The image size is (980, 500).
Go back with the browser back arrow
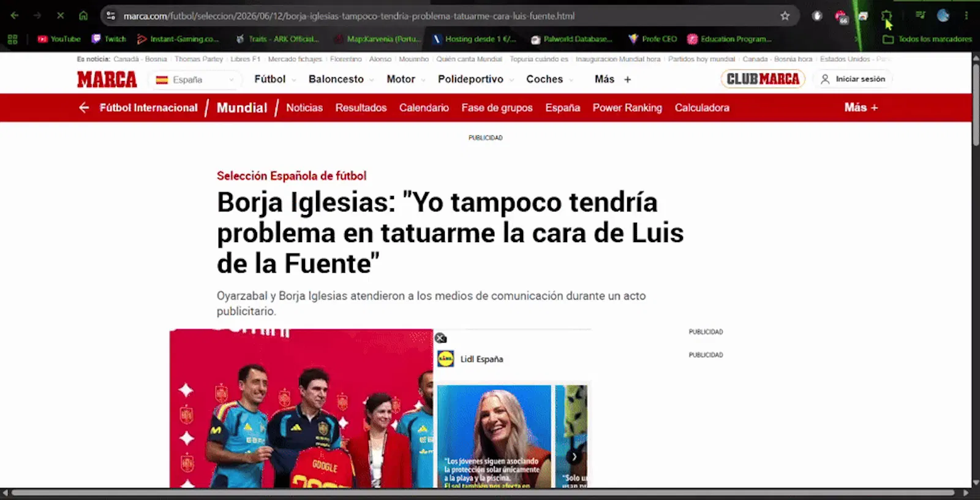point(15,16)
